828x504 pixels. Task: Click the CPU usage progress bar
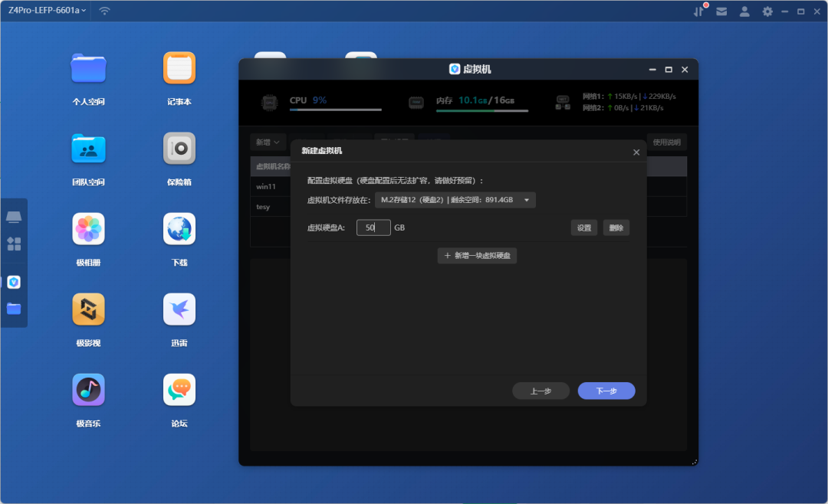coord(335,110)
